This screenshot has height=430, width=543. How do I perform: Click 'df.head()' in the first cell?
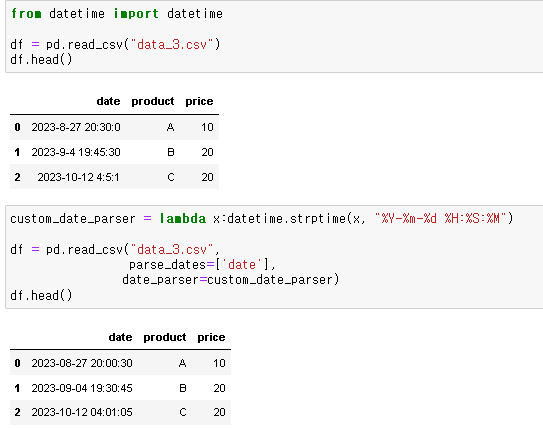(41, 60)
